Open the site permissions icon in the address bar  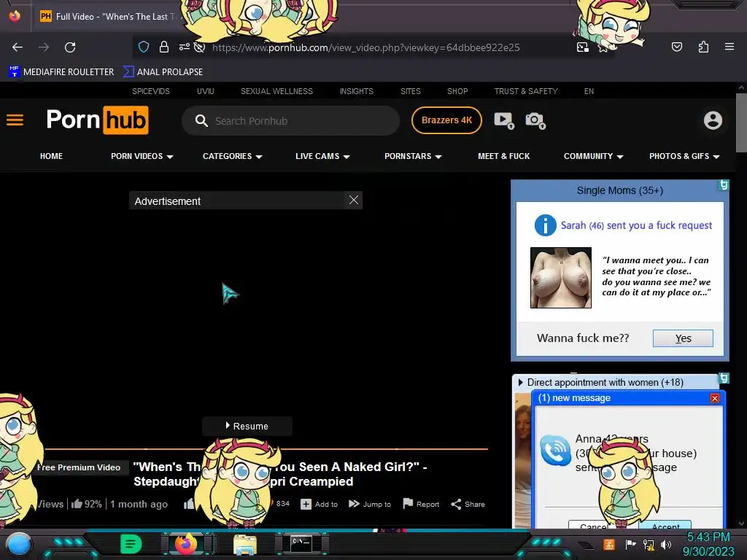[x=185, y=47]
